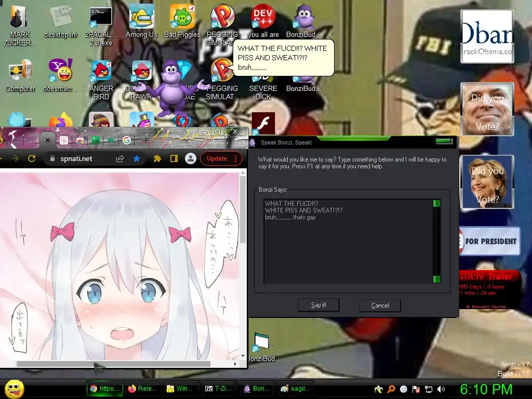Share this page from the address bar
Screen dimensions: 532x399
coord(120,158)
